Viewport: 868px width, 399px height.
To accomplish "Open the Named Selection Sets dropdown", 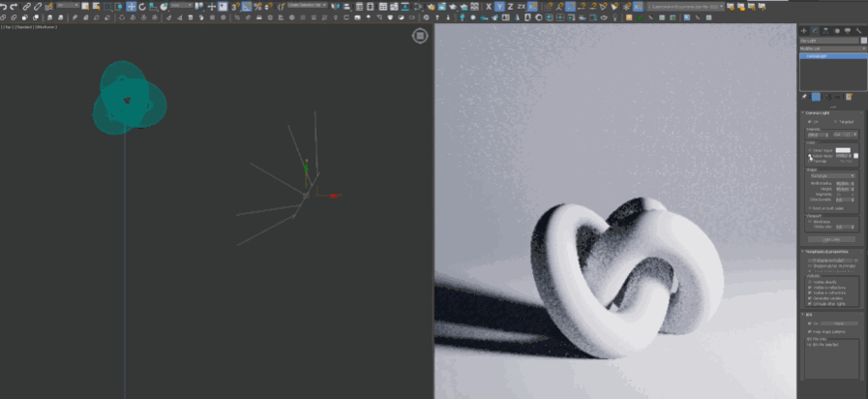I will coord(308,5).
